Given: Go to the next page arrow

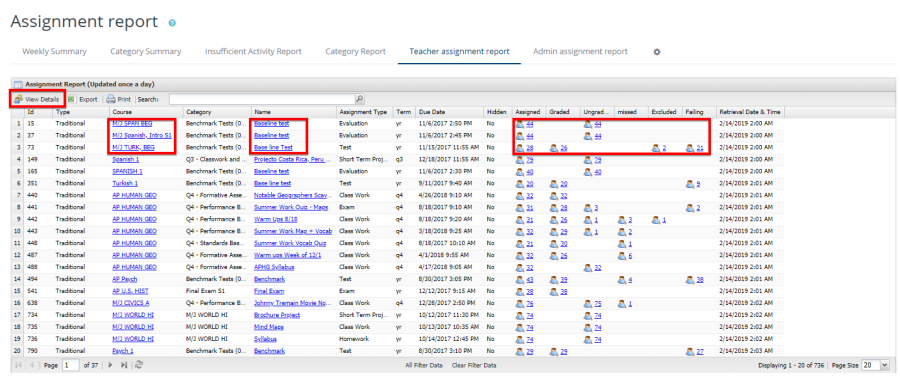Looking at the screenshot, I should [111, 365].
